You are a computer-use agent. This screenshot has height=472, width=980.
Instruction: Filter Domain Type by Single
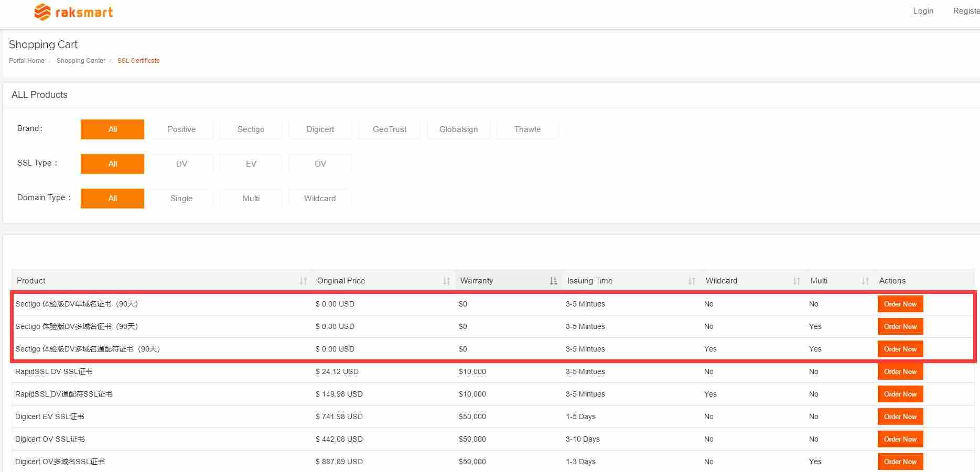181,199
